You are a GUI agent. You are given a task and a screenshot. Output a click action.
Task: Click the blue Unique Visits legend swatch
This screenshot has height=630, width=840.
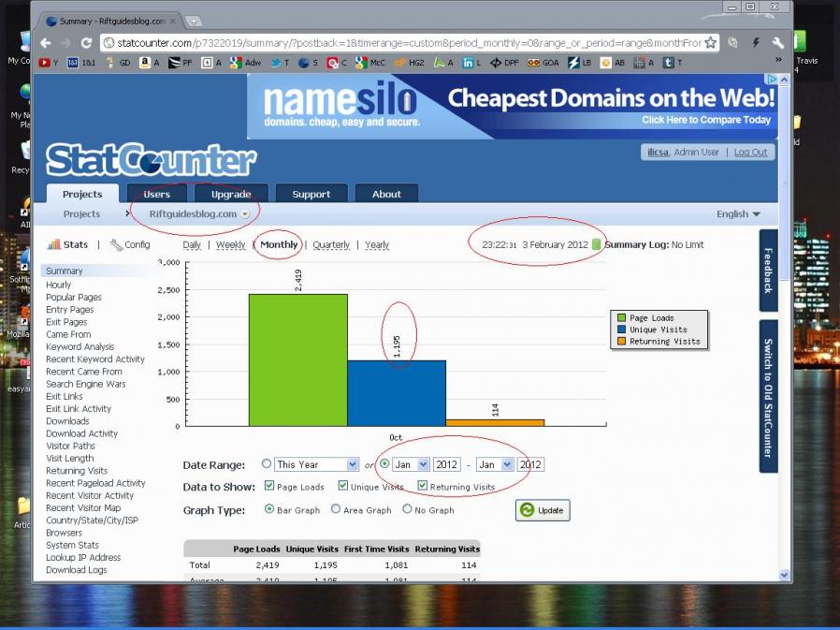[x=621, y=330]
